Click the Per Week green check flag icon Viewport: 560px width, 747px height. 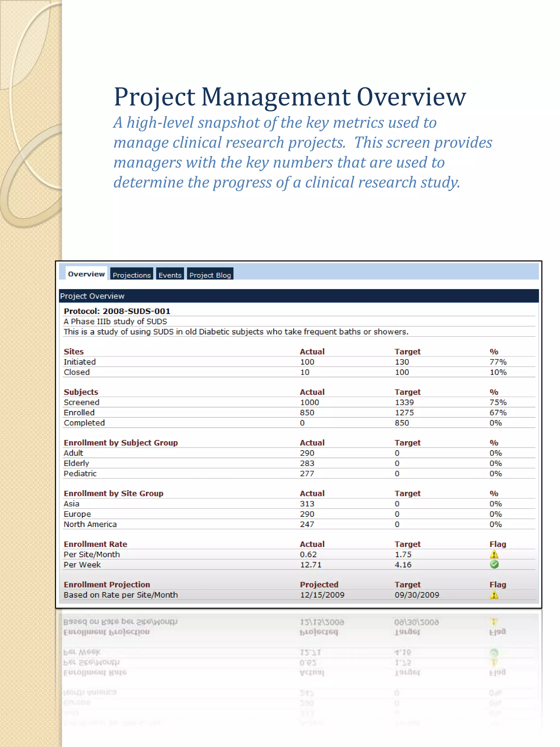tap(494, 564)
